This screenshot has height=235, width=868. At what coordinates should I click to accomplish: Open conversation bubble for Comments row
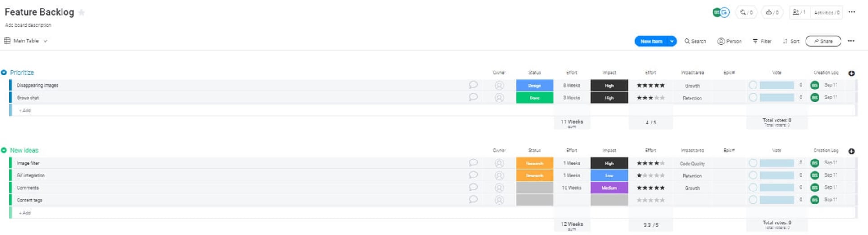(x=473, y=187)
